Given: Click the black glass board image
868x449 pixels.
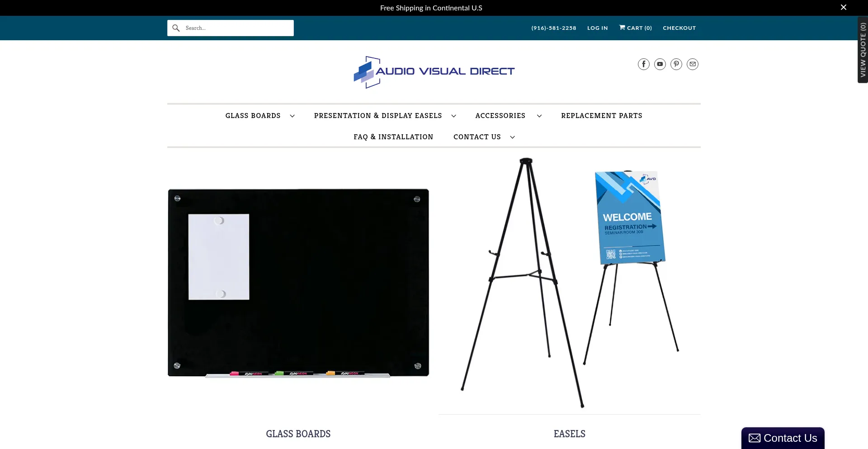Looking at the screenshot, I should coord(298,283).
